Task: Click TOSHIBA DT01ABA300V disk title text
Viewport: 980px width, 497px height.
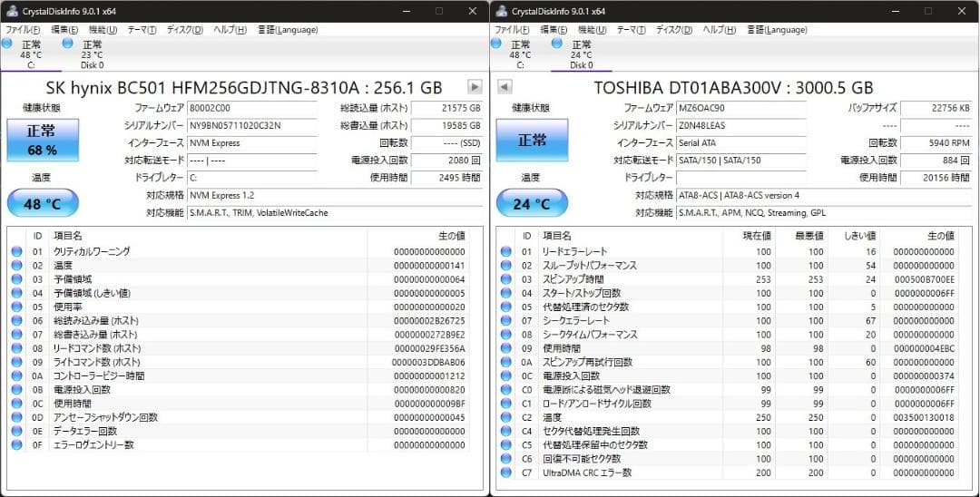Action: (x=733, y=87)
